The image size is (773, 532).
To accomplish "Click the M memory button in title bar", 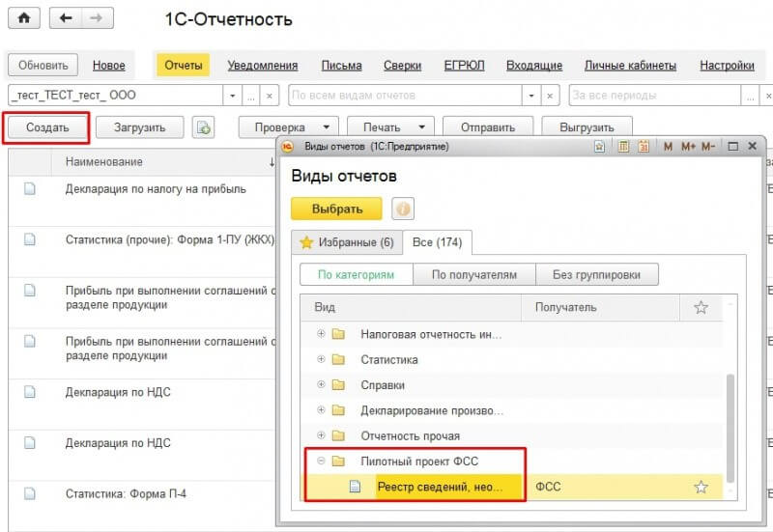I will (668, 147).
